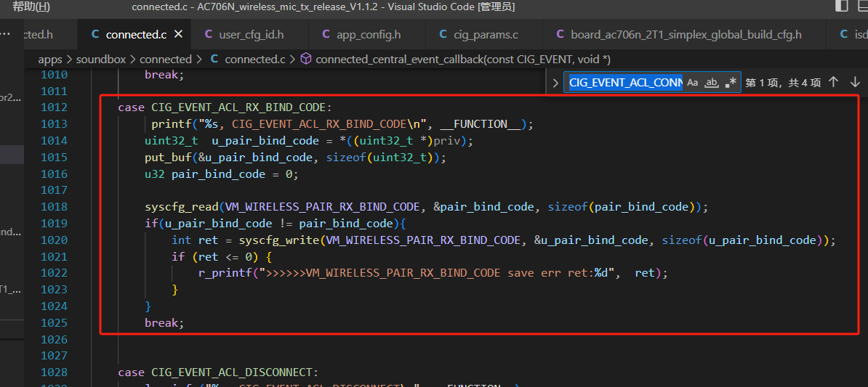Viewport: 868px width, 387px height.
Task: Click the '第 1 项, 共 4 项' match count
Action: pos(783,82)
